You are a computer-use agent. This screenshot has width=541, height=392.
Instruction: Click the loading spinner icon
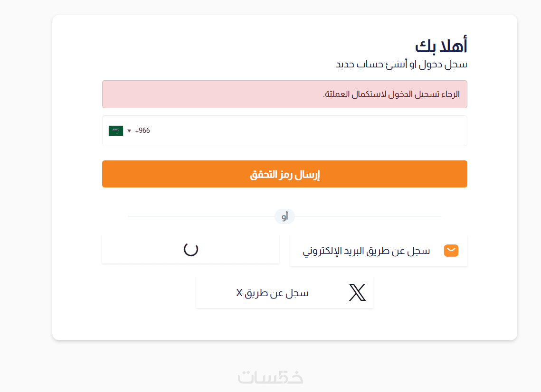(191, 249)
